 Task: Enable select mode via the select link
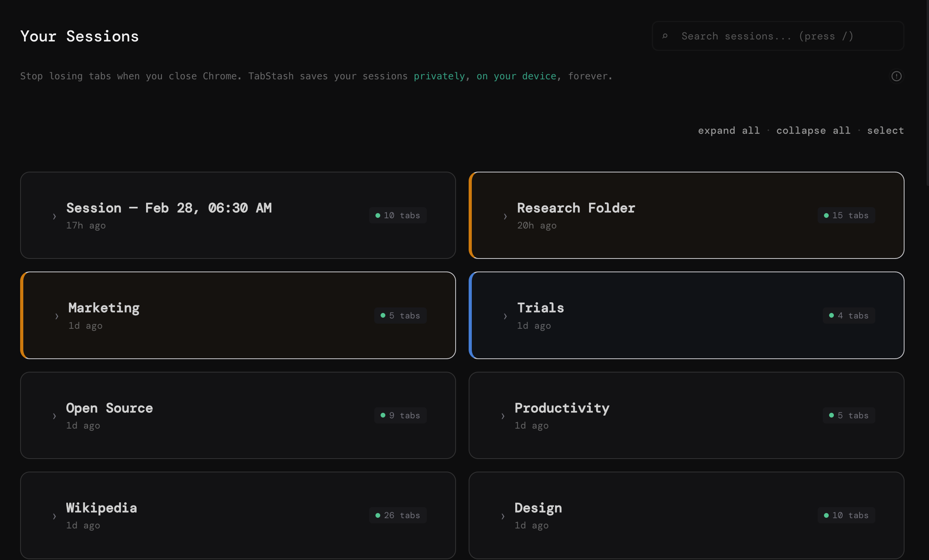point(885,130)
